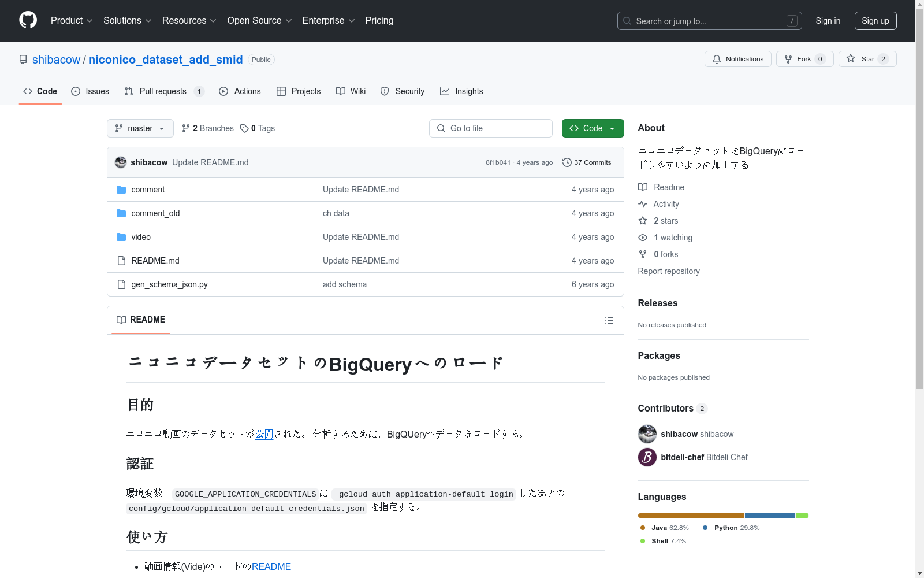924x578 pixels.
Task: Click the search magnifier icon
Action: [627, 21]
